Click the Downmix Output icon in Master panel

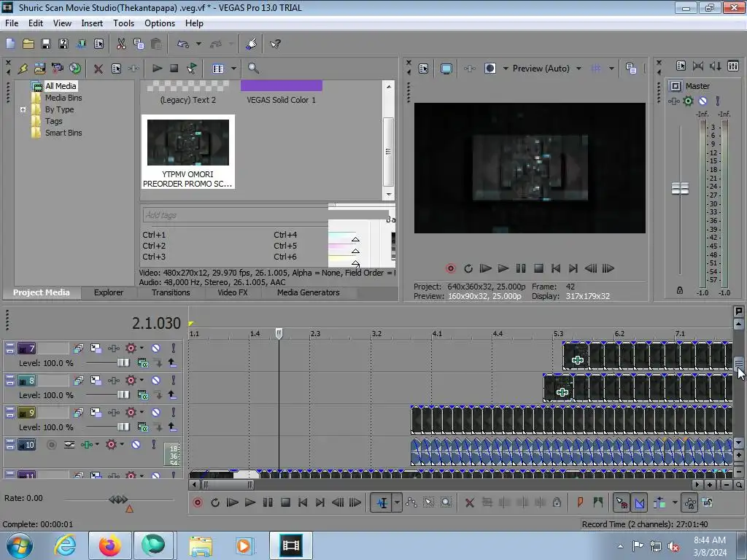point(698,66)
